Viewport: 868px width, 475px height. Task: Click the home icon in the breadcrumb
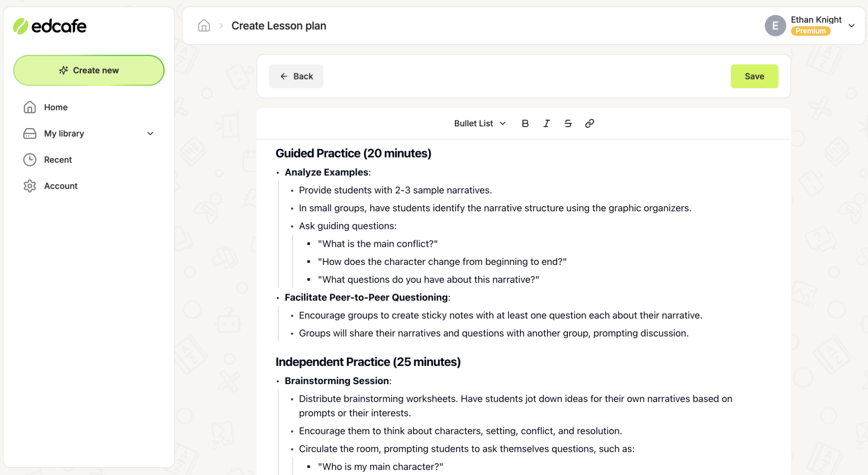pos(203,25)
